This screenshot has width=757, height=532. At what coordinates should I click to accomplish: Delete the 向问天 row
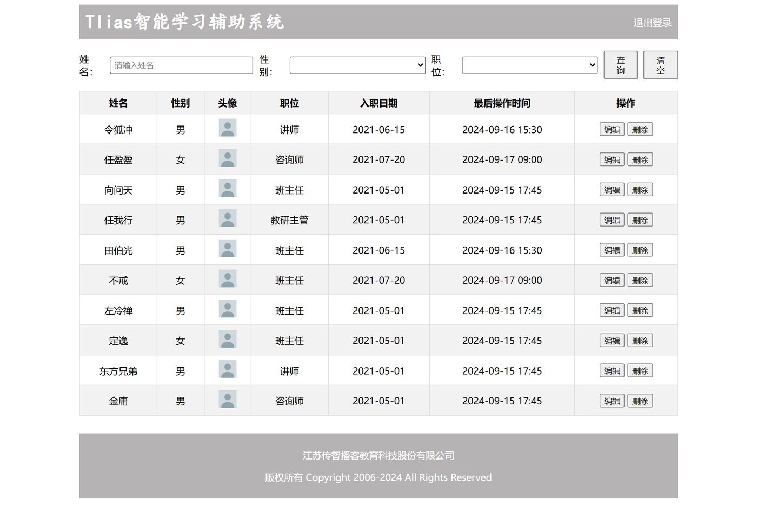coord(640,190)
